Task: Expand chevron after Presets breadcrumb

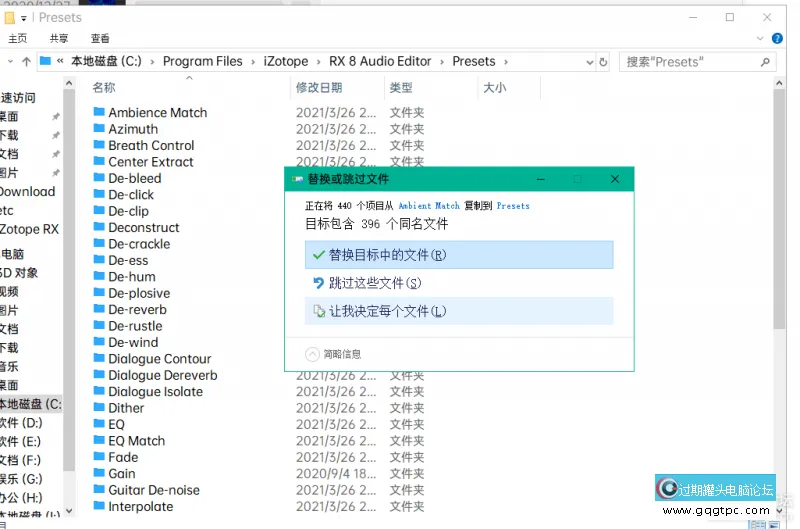Action: pyautogui.click(x=506, y=62)
